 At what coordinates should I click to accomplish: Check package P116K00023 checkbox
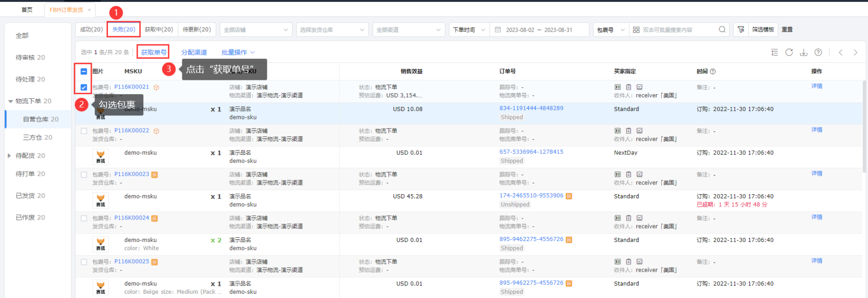84,174
